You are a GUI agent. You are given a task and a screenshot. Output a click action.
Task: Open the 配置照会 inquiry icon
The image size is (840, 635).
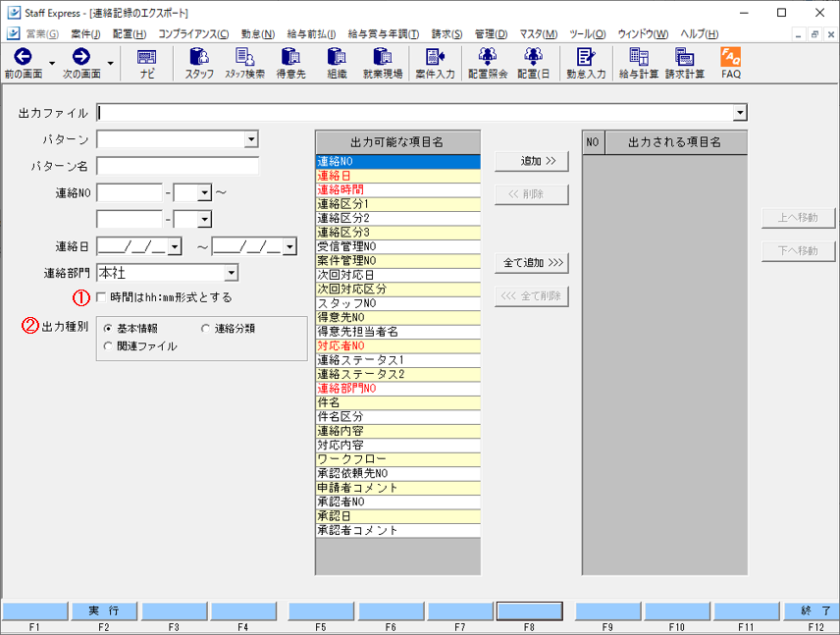(488, 63)
